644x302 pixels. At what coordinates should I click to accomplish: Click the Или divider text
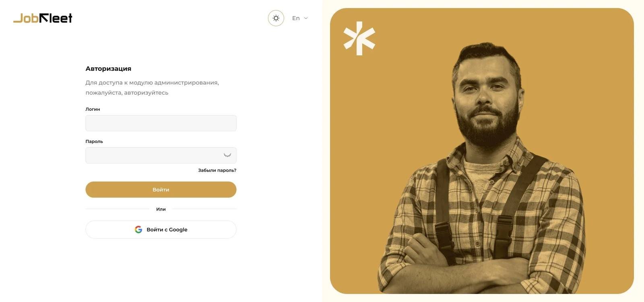161,209
